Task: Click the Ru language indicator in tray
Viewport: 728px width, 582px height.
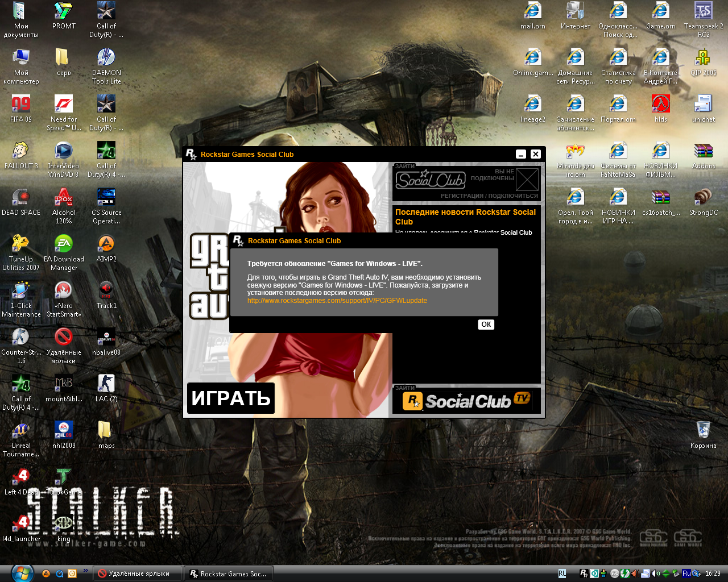Action: pyautogui.click(x=686, y=573)
